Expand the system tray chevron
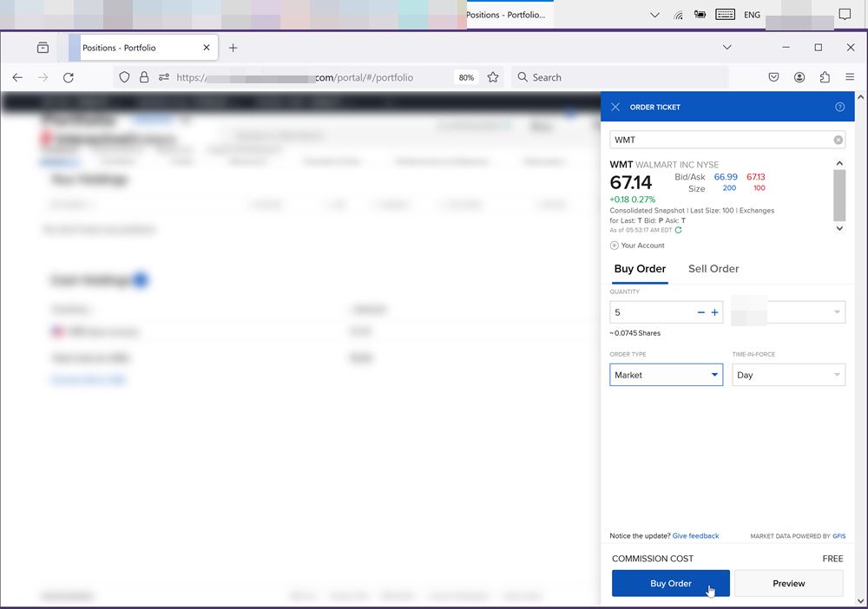Screen dimensions: 868x609 click(x=654, y=15)
